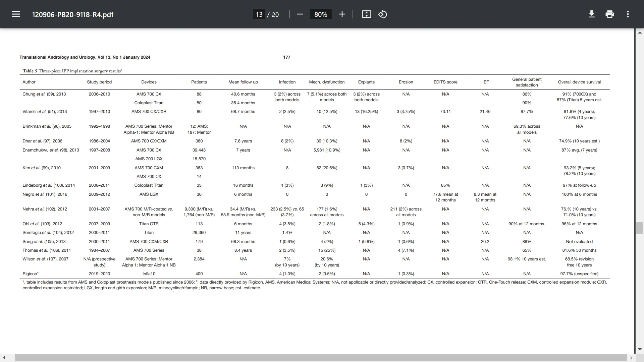Click the scroll left arrow

4,358
